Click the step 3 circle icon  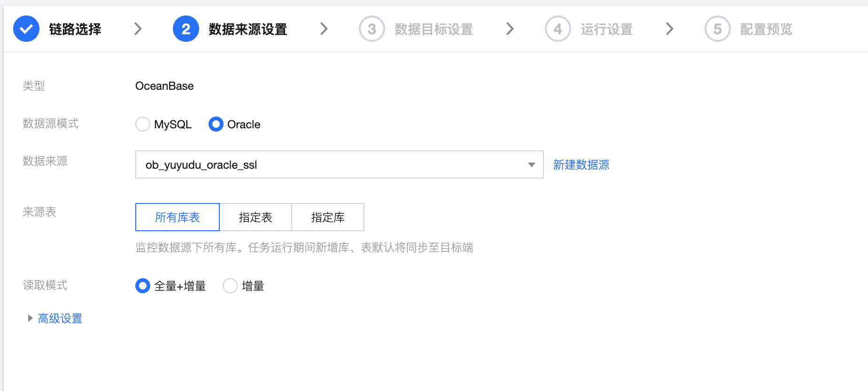372,29
